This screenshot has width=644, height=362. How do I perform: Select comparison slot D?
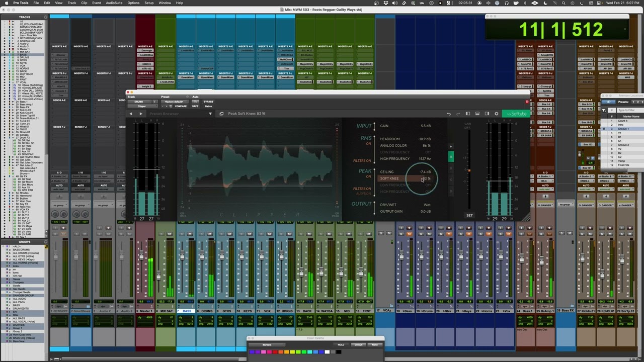[451, 190]
